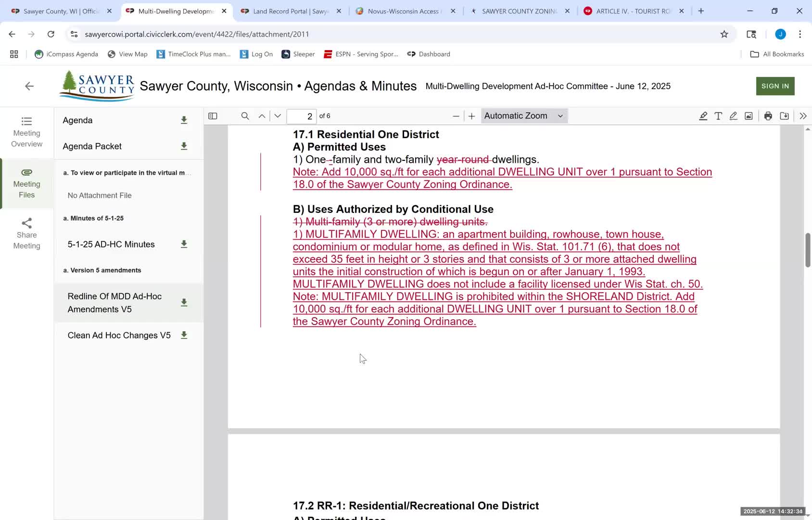This screenshot has height=520, width=812.
Task: Select the draw pencil tool
Action: coord(733,116)
